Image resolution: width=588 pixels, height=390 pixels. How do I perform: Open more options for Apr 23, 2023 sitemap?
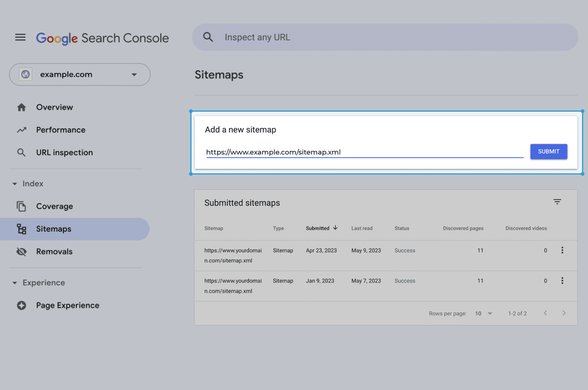pyautogui.click(x=562, y=250)
